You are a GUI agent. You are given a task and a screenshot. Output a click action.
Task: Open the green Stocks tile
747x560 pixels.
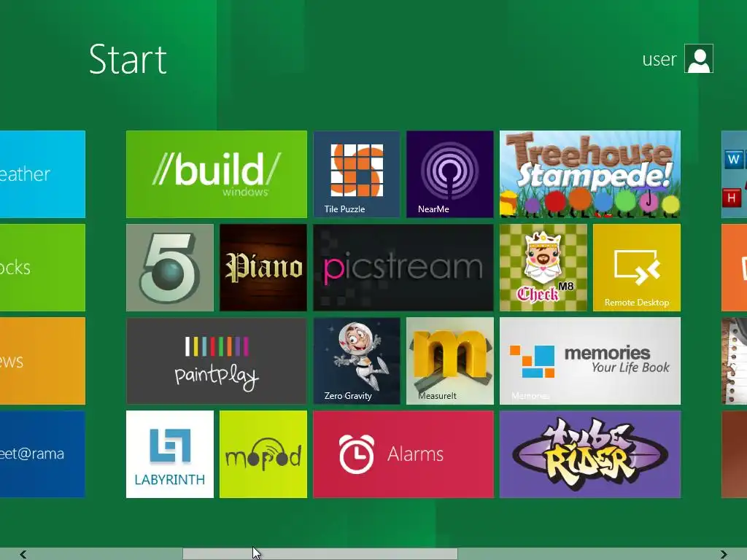coord(42,267)
